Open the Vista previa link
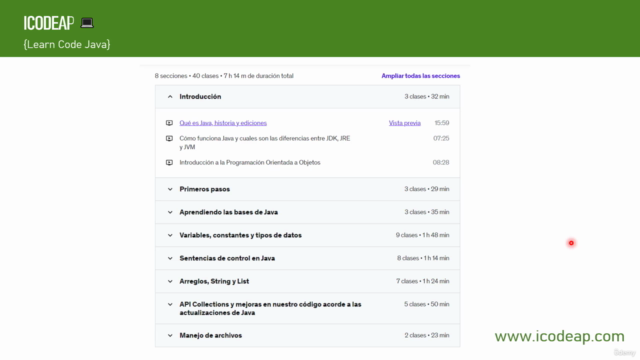 [x=404, y=123]
